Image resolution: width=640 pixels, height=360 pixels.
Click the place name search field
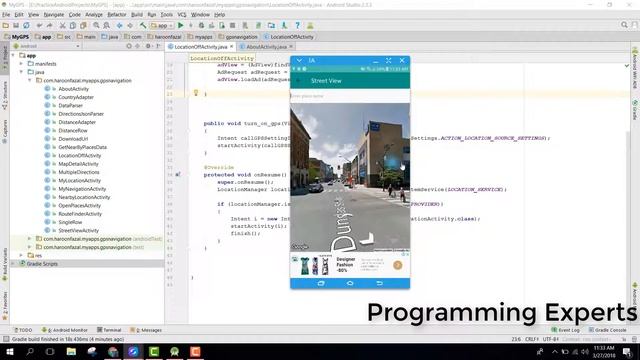[350, 96]
